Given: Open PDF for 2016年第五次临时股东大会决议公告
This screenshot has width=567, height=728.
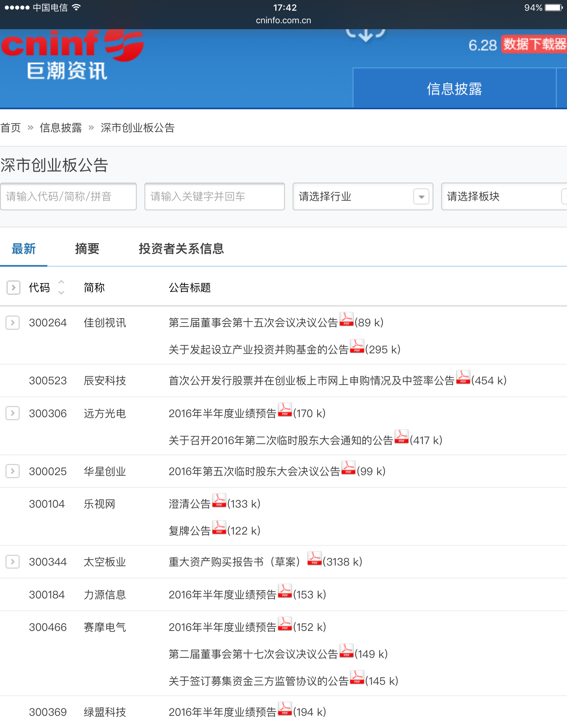Looking at the screenshot, I should coord(348,468).
